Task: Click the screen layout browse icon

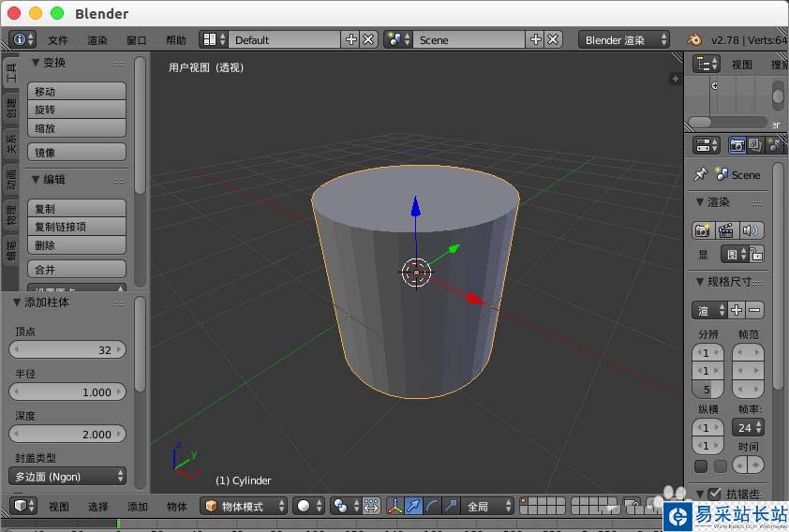Action: (x=214, y=39)
